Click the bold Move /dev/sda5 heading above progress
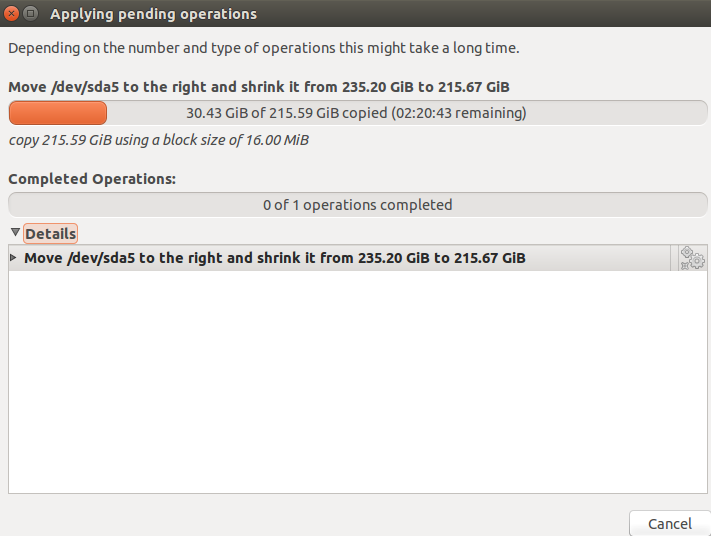This screenshot has height=536, width=711. [259, 87]
